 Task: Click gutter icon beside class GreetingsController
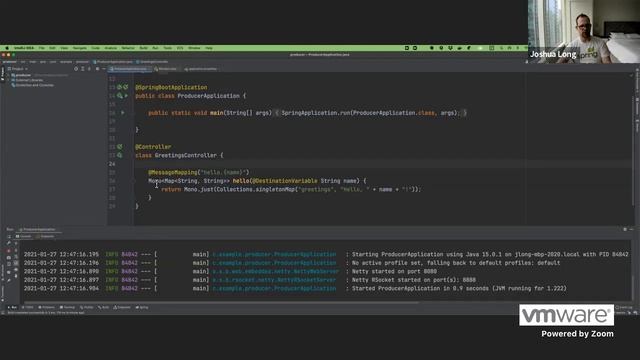[120, 155]
